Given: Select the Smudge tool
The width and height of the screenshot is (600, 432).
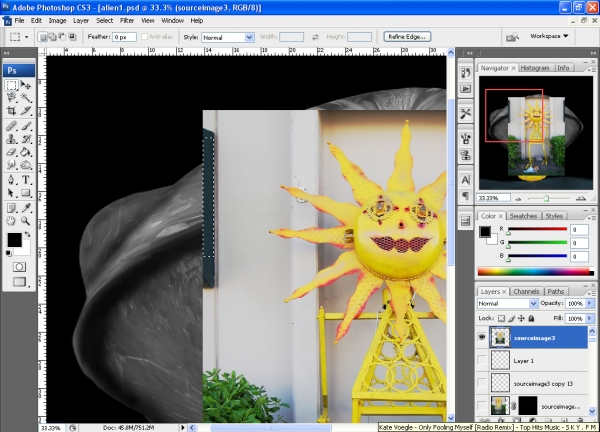Looking at the screenshot, I should tap(11, 165).
